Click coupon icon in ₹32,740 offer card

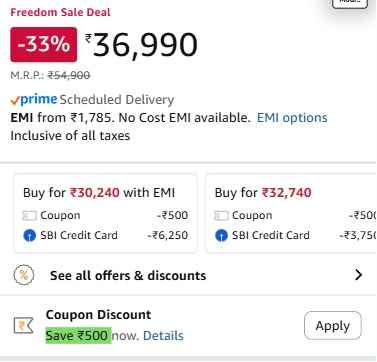(221, 216)
